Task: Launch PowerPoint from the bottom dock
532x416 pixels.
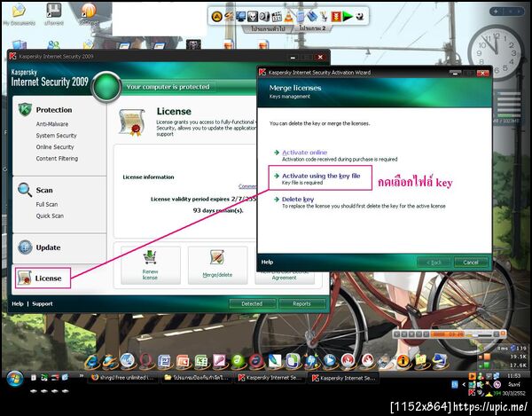Action: [184, 361]
